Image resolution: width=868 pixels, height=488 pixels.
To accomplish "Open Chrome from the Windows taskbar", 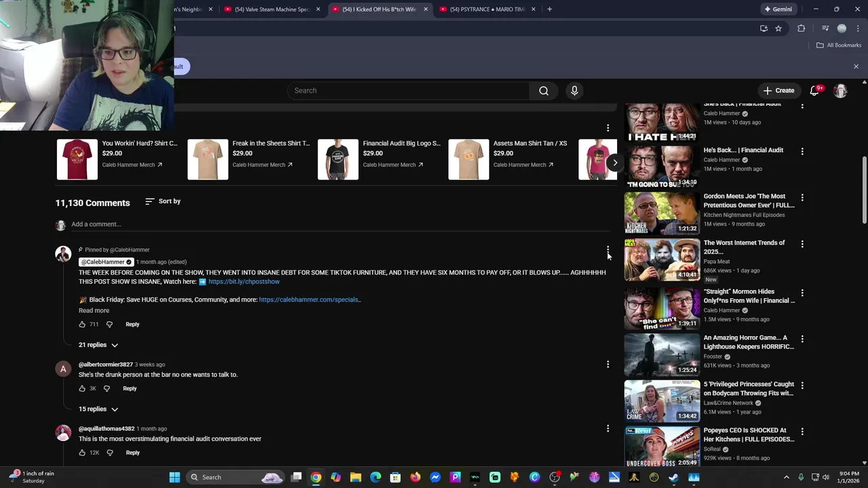I will coord(316,477).
